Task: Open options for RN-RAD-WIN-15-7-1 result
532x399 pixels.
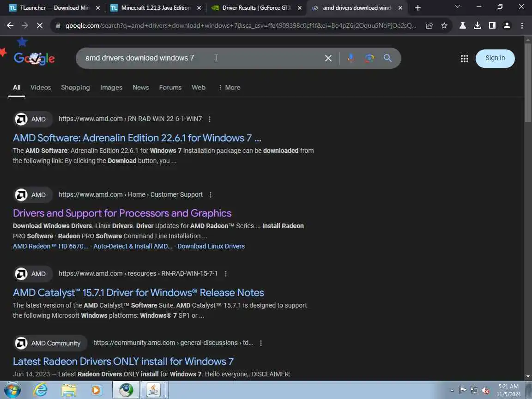Action: tap(226, 273)
